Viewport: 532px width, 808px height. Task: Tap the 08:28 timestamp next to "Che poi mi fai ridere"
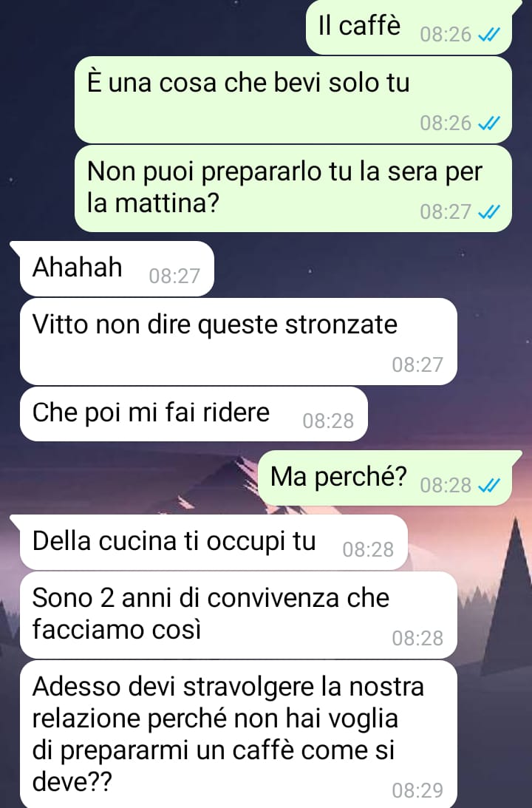click(328, 421)
